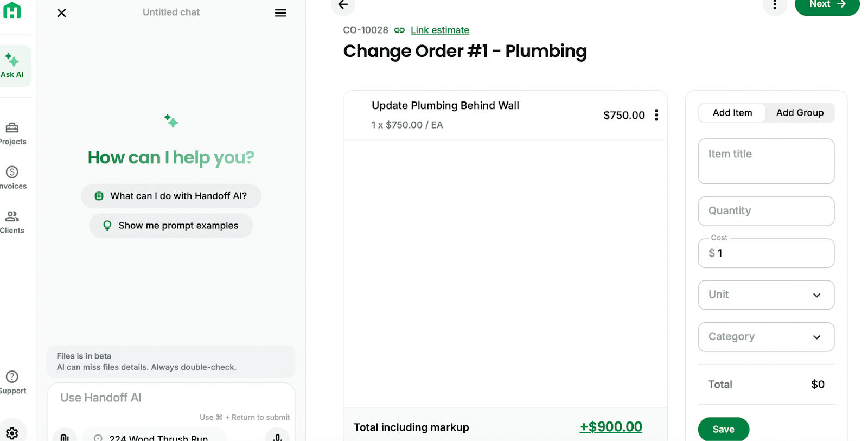
Task: Go back with the arrow button
Action: [x=343, y=5]
